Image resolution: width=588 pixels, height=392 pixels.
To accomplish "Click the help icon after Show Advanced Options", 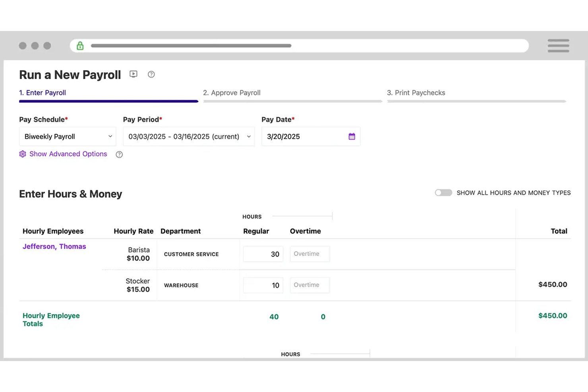I will click(x=119, y=154).
